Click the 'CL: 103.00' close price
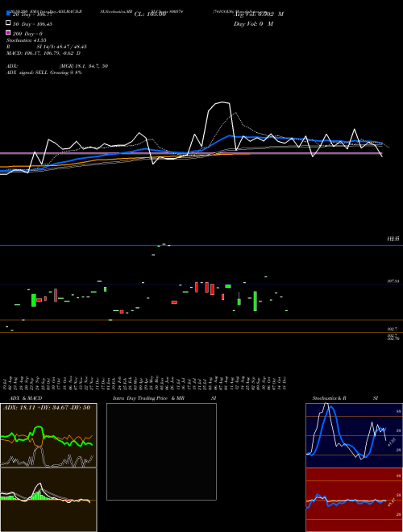 [x=150, y=15]
